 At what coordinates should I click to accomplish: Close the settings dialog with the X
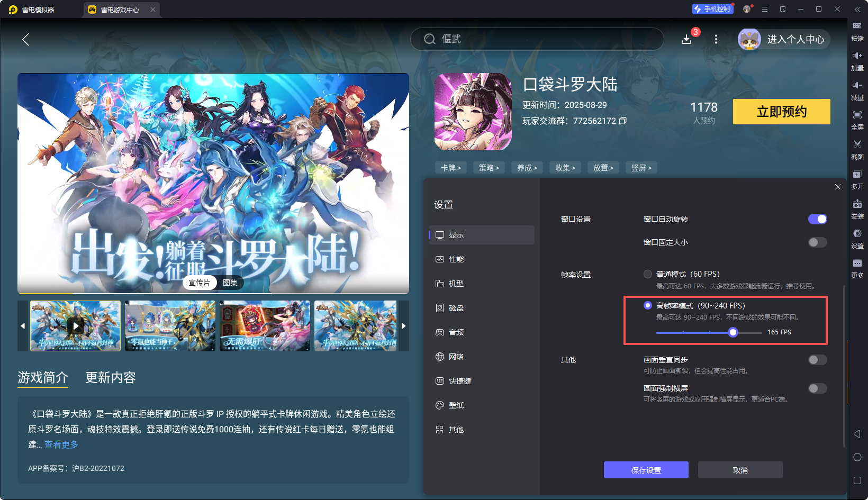838,187
